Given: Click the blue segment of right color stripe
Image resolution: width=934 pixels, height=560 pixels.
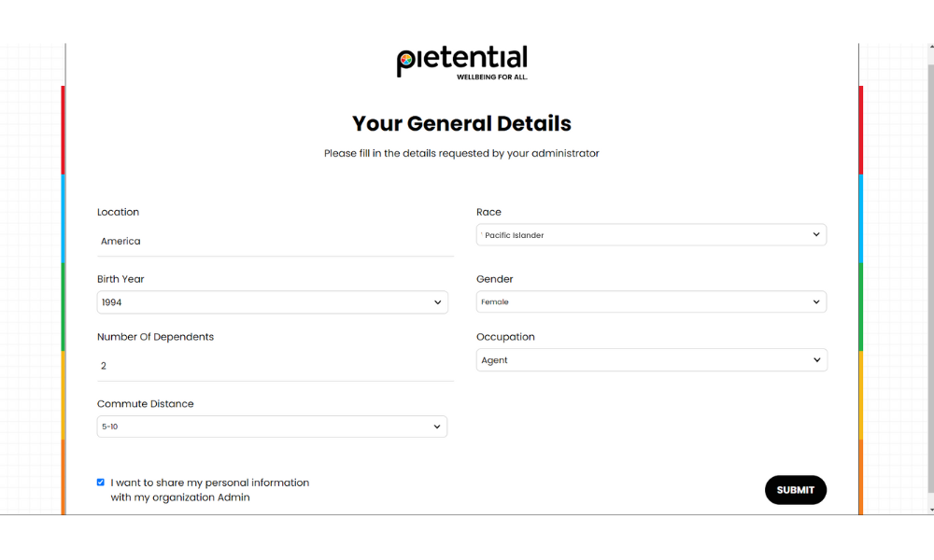Looking at the screenshot, I should coord(860,218).
